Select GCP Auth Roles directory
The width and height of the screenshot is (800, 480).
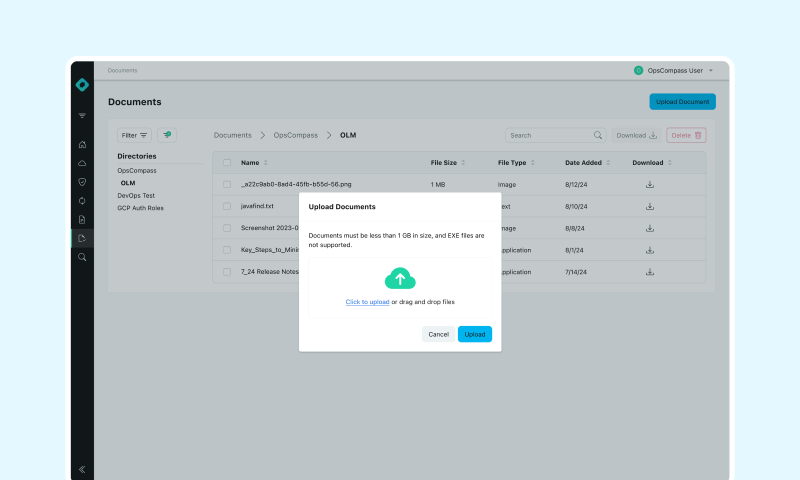click(140, 208)
